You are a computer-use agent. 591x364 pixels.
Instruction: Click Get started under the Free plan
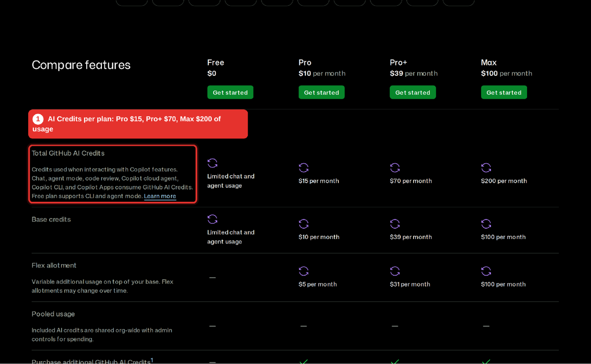[230, 92]
